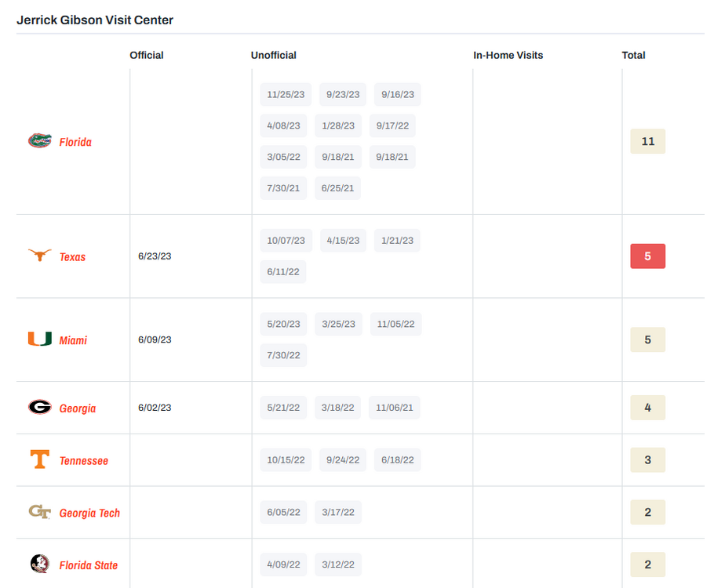Click the Miami Hurricanes U logo
The height and width of the screenshot is (588, 714).
[x=40, y=339]
